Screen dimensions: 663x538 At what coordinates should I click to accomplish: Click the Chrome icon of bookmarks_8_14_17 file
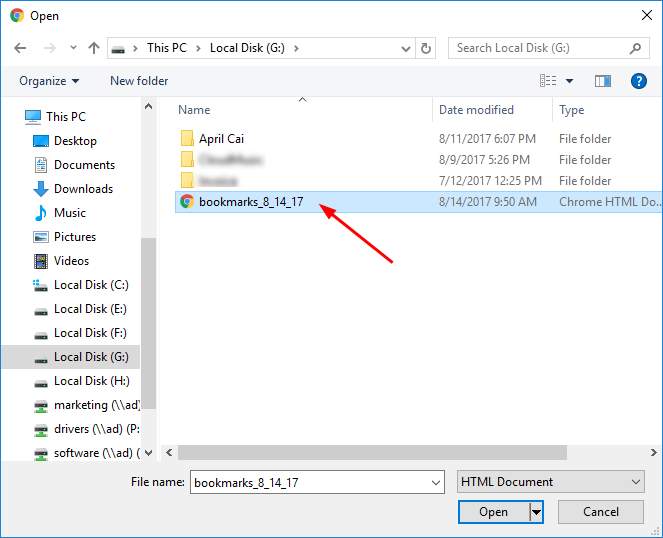pos(186,202)
